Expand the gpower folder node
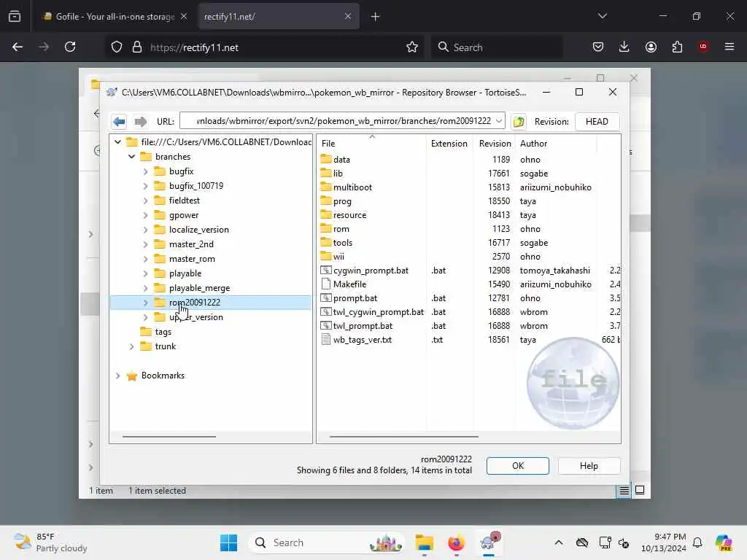The image size is (747, 560). 145,215
